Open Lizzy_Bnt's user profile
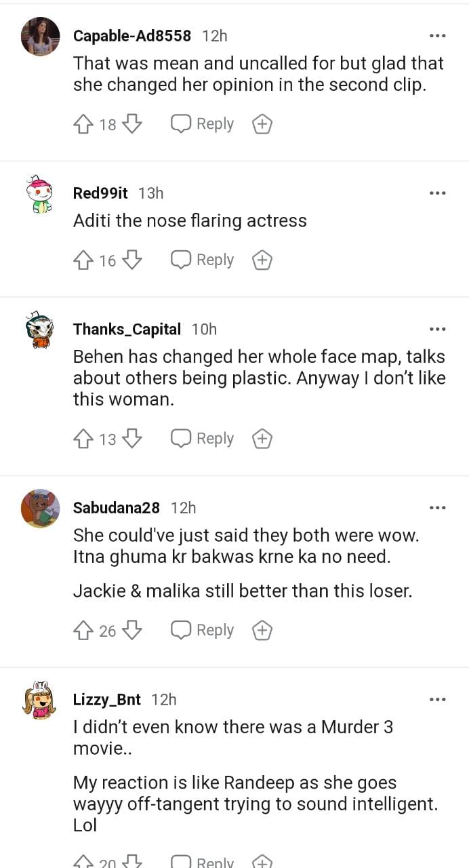This screenshot has width=469, height=868. 106,699
